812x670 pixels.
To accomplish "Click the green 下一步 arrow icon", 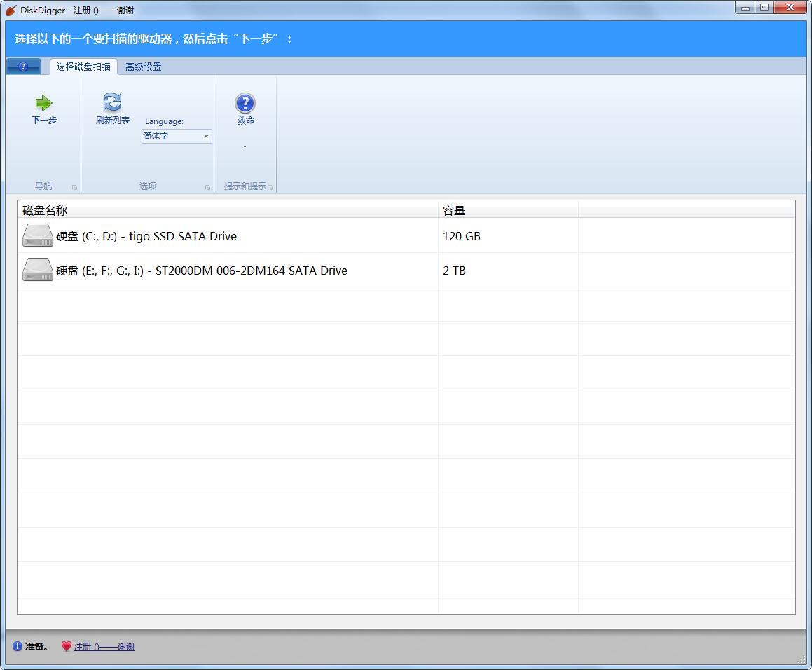I will pyautogui.click(x=43, y=104).
